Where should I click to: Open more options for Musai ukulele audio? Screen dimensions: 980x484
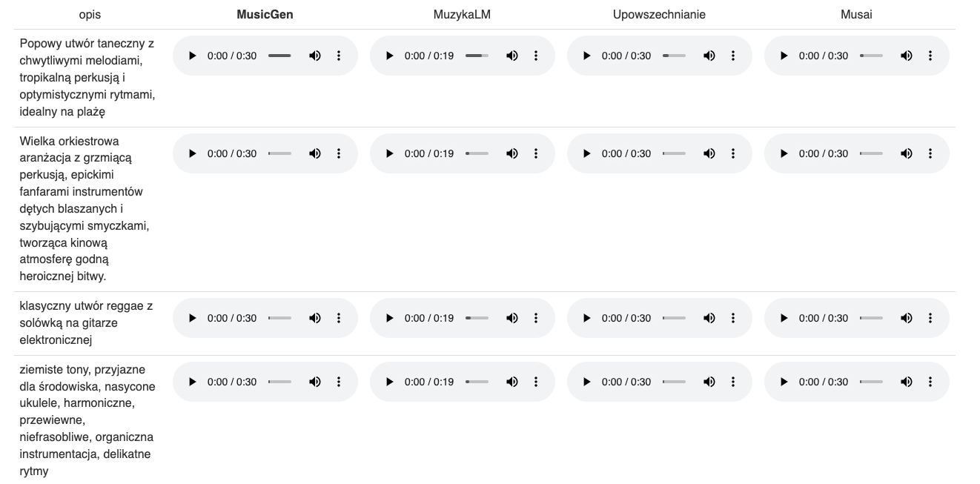930,382
